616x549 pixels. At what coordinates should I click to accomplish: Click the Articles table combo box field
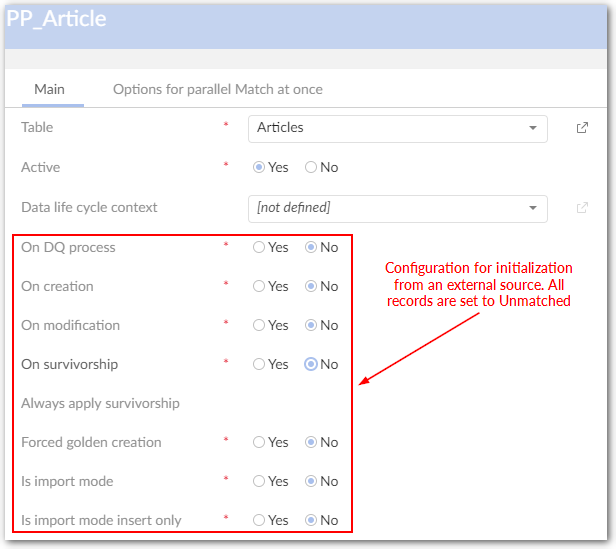[x=385, y=128]
